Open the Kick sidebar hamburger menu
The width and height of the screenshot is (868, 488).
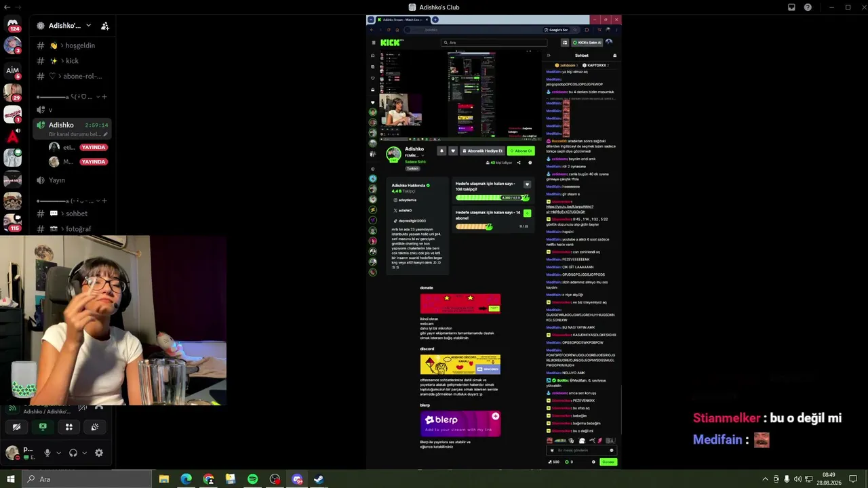pyautogui.click(x=373, y=43)
